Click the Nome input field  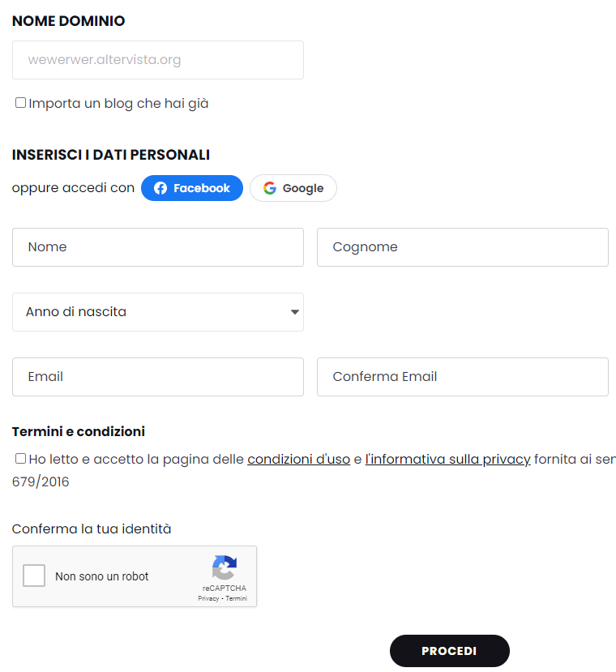(x=158, y=247)
